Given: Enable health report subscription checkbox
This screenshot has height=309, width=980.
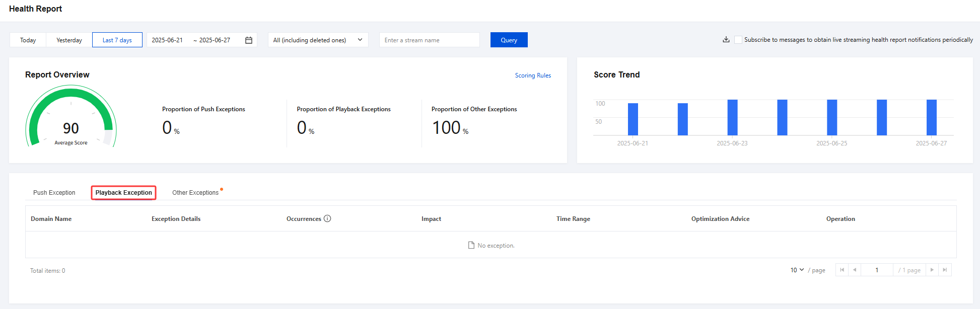Looking at the screenshot, I should pos(738,40).
